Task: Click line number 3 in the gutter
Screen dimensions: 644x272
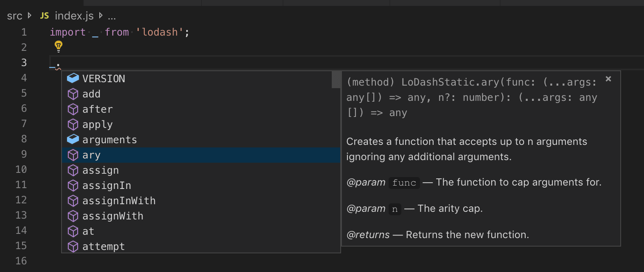Action: 24,62
